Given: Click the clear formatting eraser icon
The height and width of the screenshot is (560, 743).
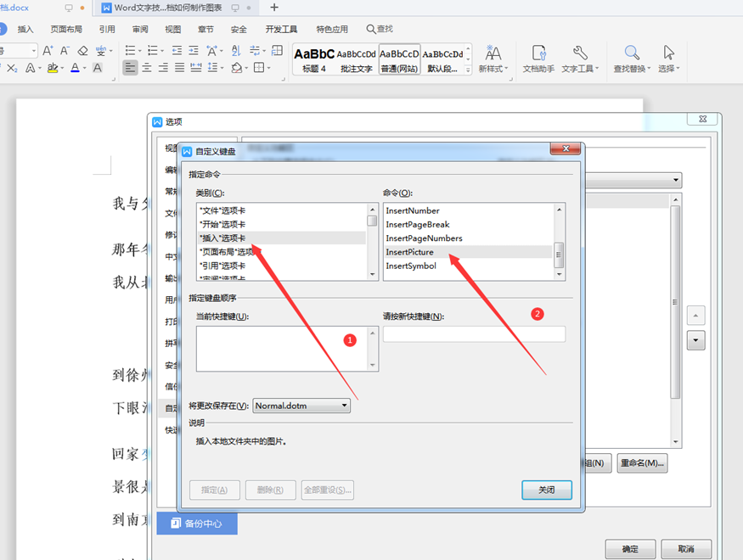Looking at the screenshot, I should (83, 52).
